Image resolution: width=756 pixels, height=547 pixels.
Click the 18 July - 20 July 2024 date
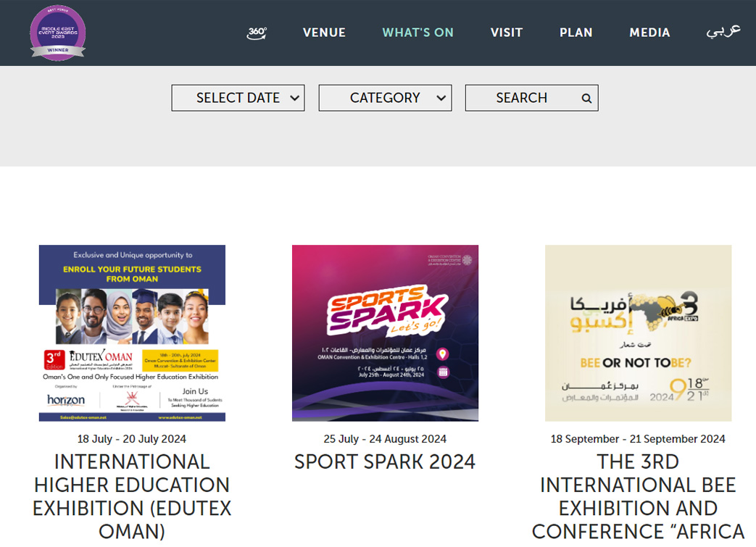pos(132,439)
